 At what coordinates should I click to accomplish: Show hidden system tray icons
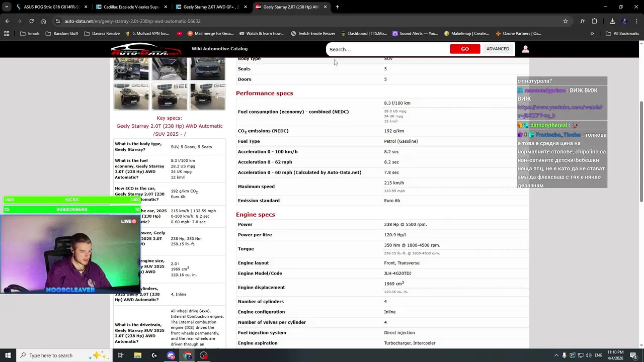(x=556, y=355)
